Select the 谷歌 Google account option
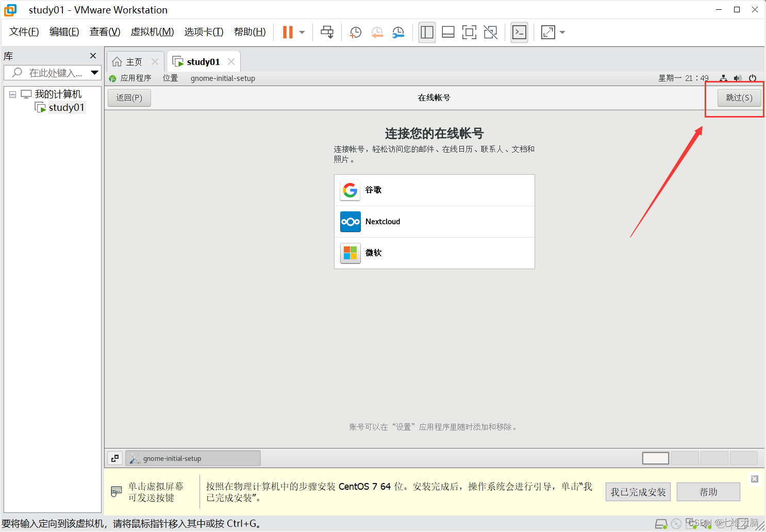766x532 pixels. 435,190
